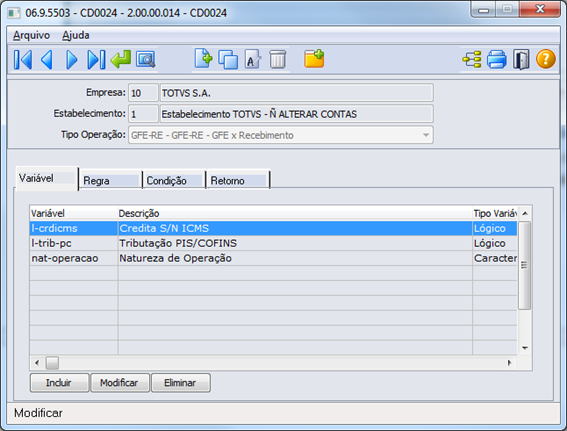567x431 pixels.
Task: Click the Estabelecimento description field
Action: point(297,114)
